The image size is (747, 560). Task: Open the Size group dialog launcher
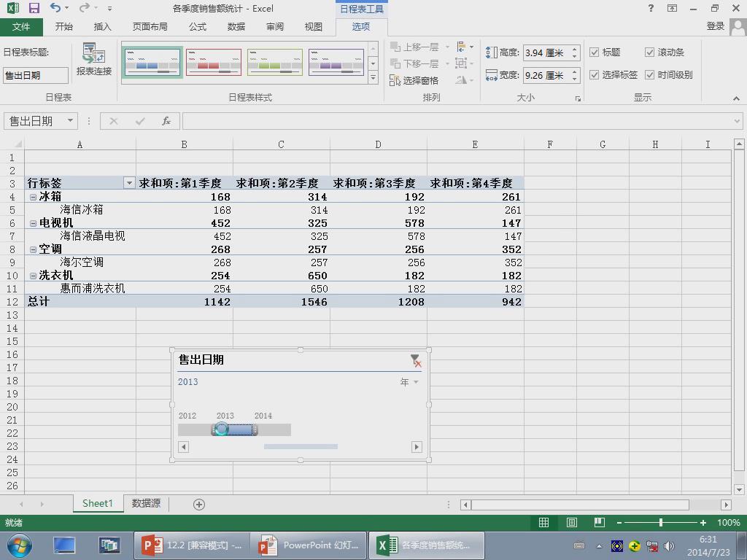(x=578, y=98)
